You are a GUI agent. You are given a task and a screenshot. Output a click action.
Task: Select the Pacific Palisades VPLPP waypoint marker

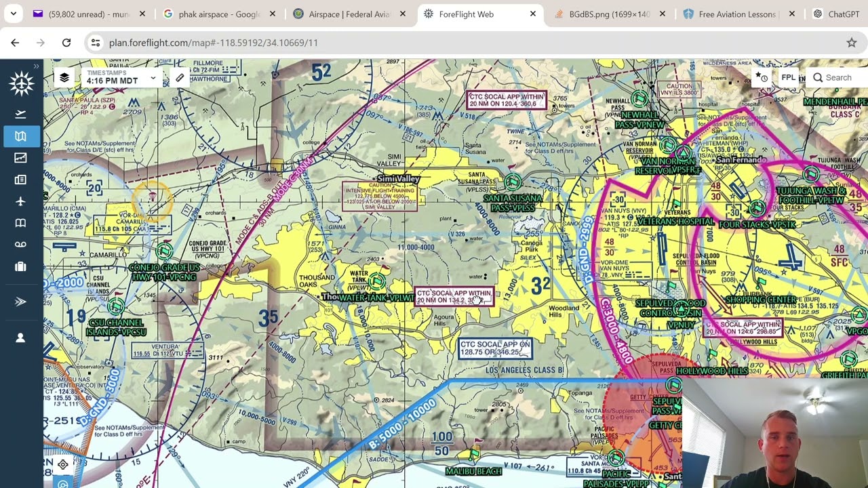(616, 458)
